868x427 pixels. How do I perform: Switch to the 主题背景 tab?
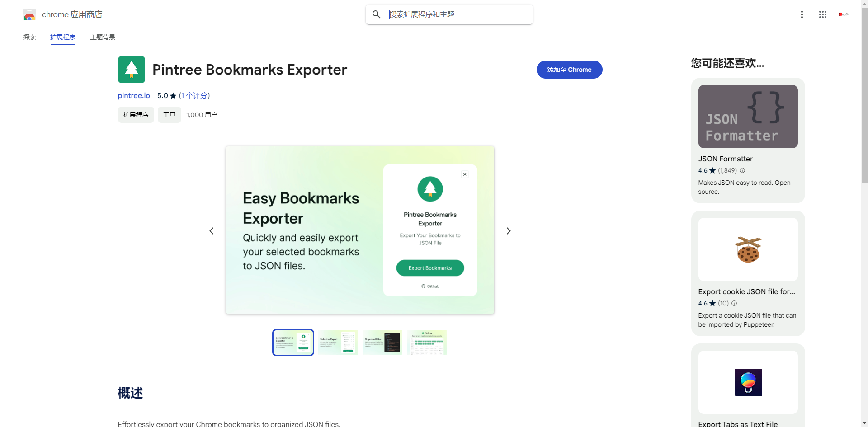[103, 37]
